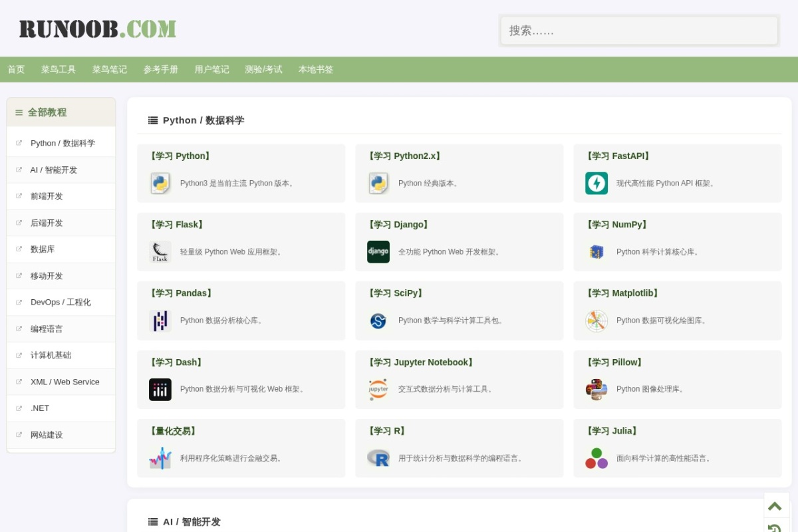Screen dimensions: 798x532
Task: Click the 全部教程 sidebar header
Action: [61, 112]
